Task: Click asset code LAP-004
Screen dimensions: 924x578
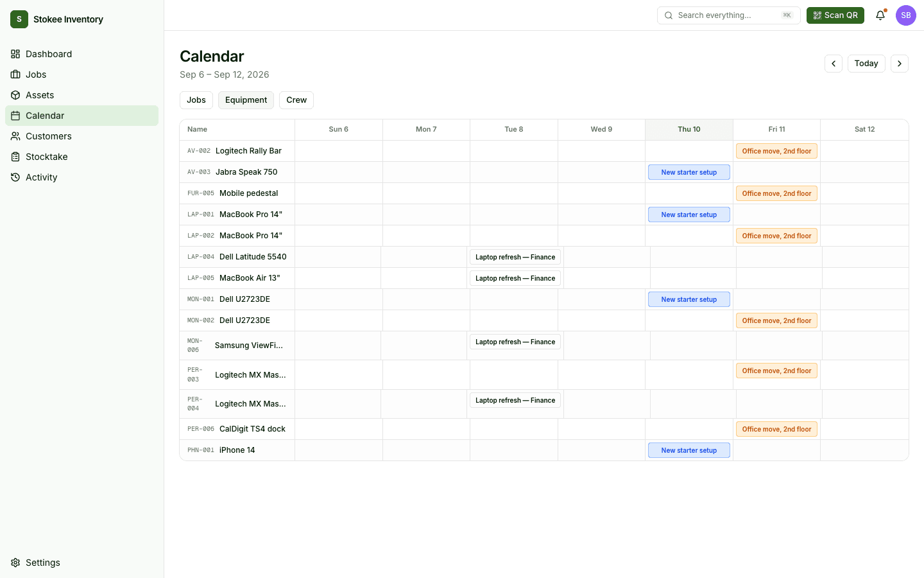Action: click(201, 257)
